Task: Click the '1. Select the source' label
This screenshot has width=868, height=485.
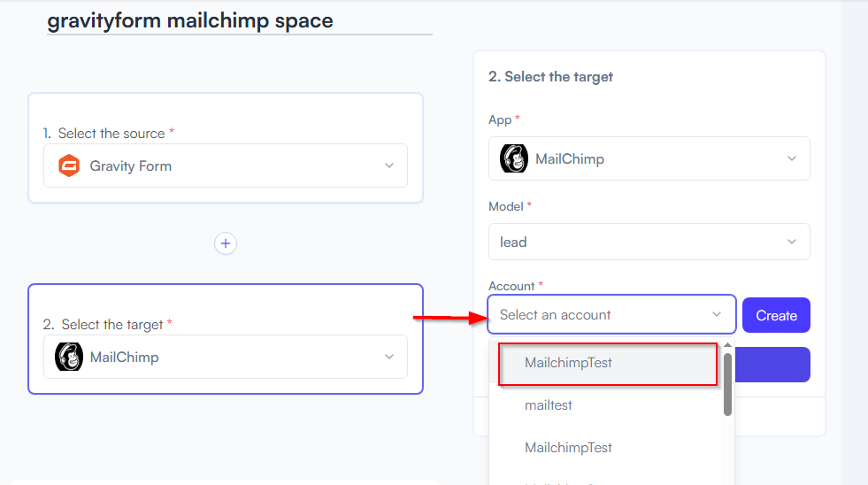Action: [109, 134]
